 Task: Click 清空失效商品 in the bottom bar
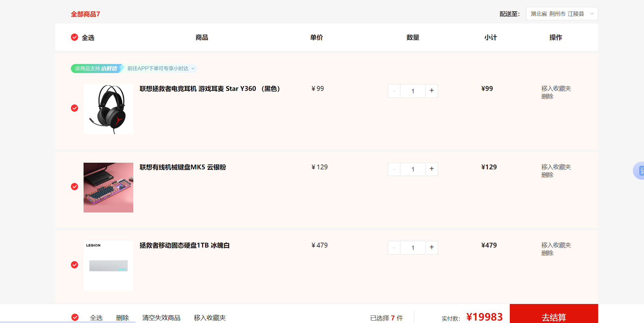[161, 318]
